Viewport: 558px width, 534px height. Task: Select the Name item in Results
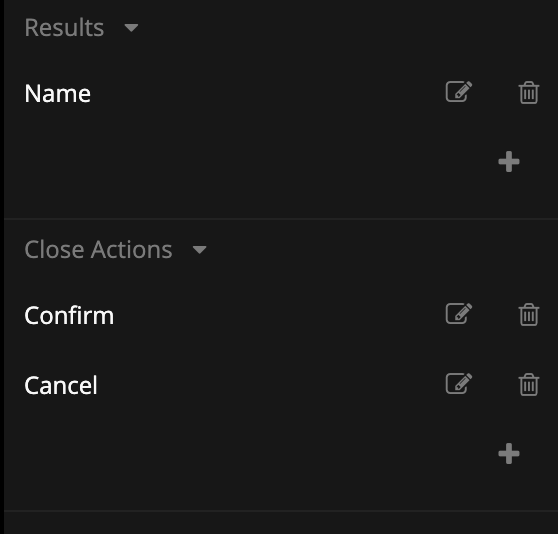(x=57, y=94)
